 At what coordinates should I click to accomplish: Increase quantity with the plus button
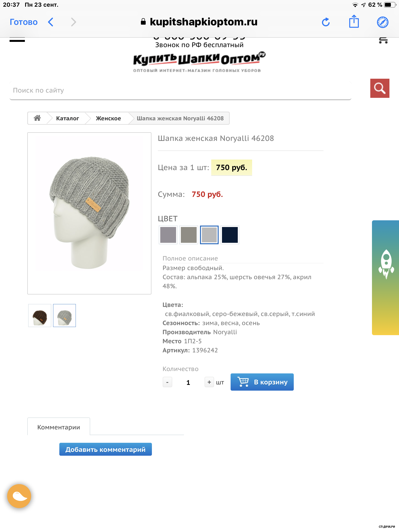click(209, 382)
